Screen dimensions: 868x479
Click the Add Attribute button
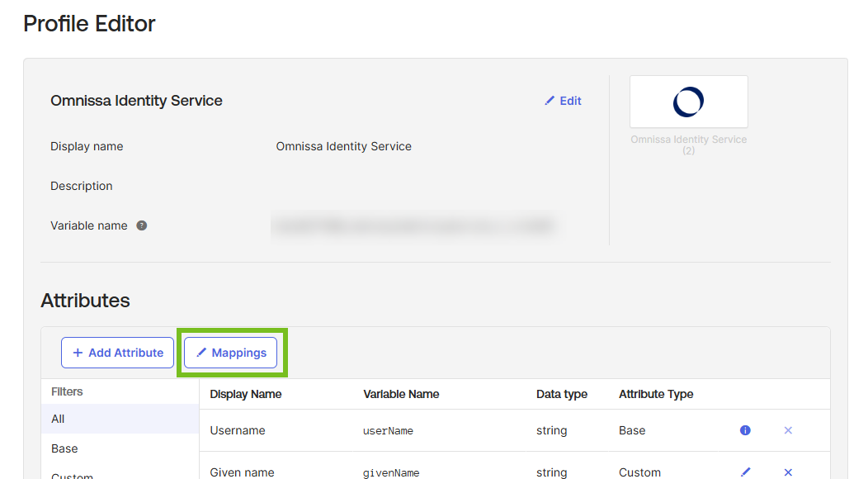(117, 353)
